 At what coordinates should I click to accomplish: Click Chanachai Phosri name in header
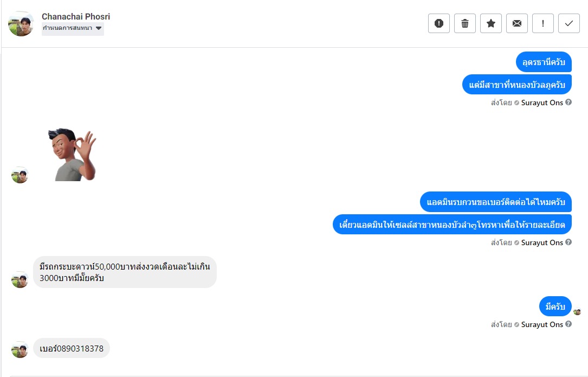tap(76, 17)
